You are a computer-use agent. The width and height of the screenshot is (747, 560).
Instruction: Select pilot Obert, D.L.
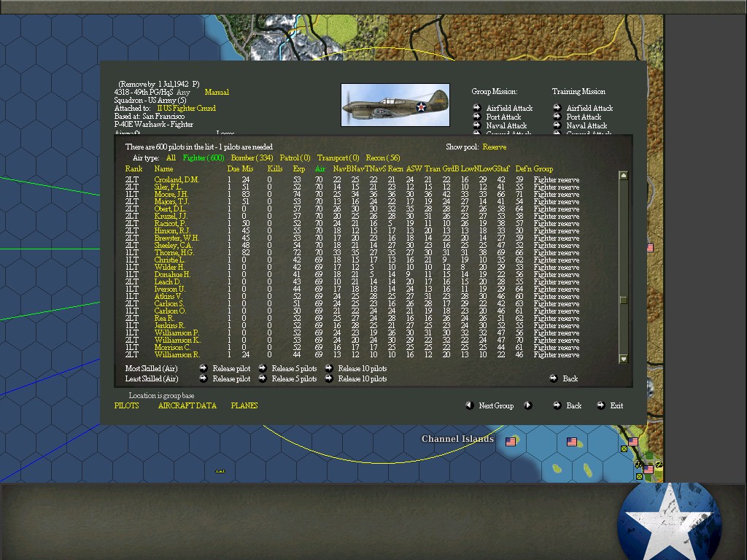170,209
